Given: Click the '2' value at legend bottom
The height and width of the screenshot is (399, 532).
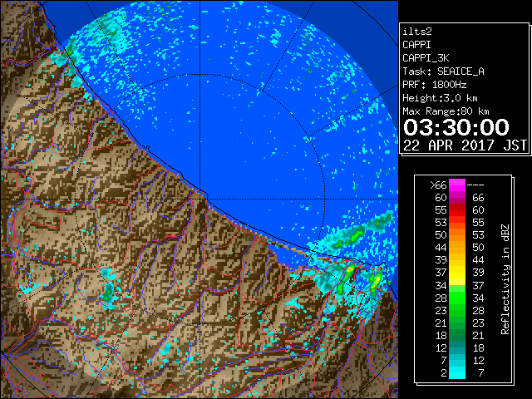Looking at the screenshot, I should 444,373.
